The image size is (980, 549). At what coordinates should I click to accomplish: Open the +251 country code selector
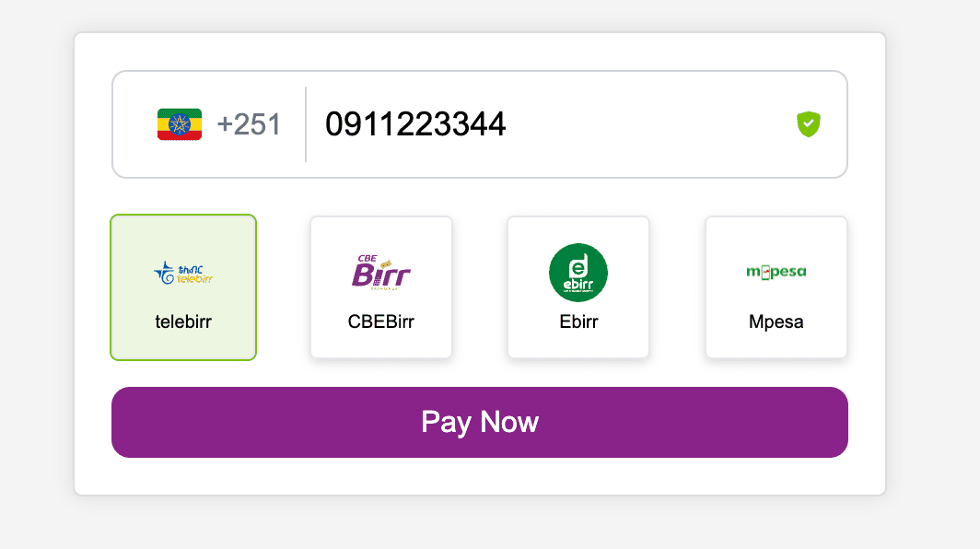[x=219, y=124]
